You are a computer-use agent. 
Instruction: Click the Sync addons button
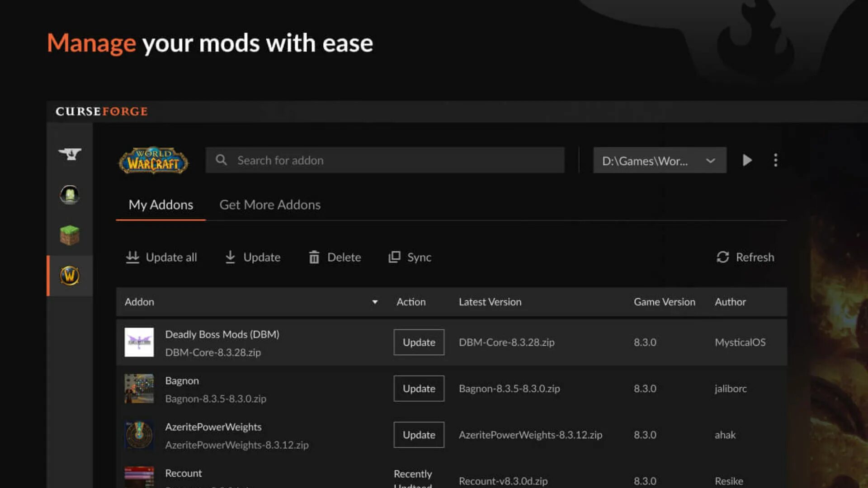[410, 257]
